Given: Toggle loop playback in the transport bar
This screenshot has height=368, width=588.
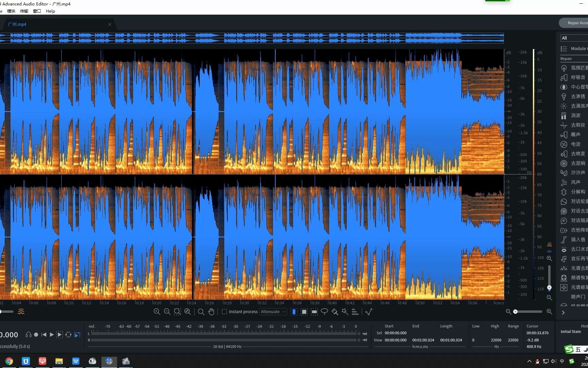Looking at the screenshot, I should pyautogui.click(x=68, y=335).
